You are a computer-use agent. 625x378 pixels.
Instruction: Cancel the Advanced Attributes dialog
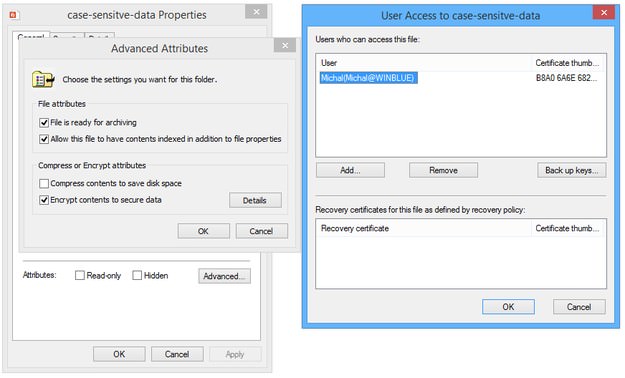tap(261, 231)
